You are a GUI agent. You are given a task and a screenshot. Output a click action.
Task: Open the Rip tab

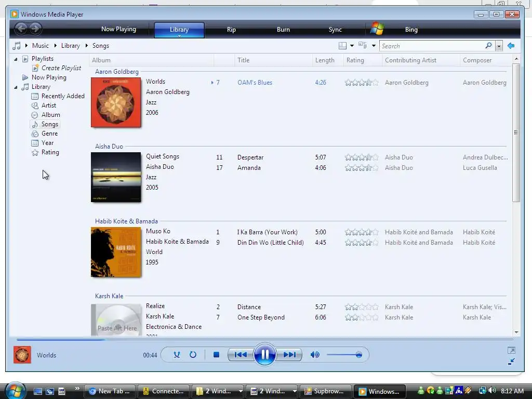click(231, 30)
